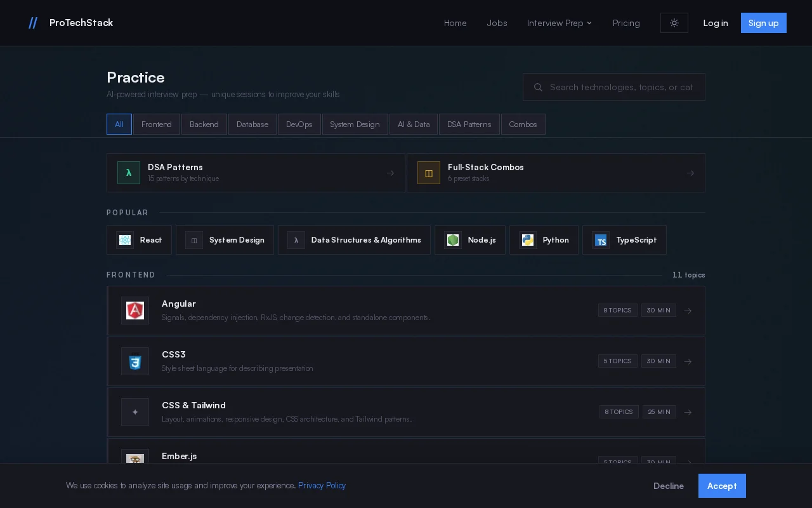Open the TypeScript popular chip
This screenshot has height=508, width=812.
[x=624, y=240]
